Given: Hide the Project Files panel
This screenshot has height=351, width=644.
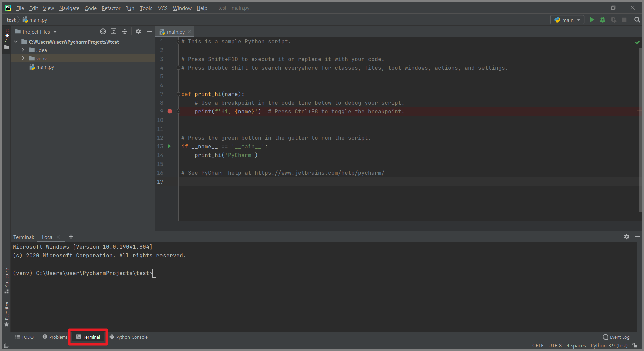Looking at the screenshot, I should click(149, 31).
